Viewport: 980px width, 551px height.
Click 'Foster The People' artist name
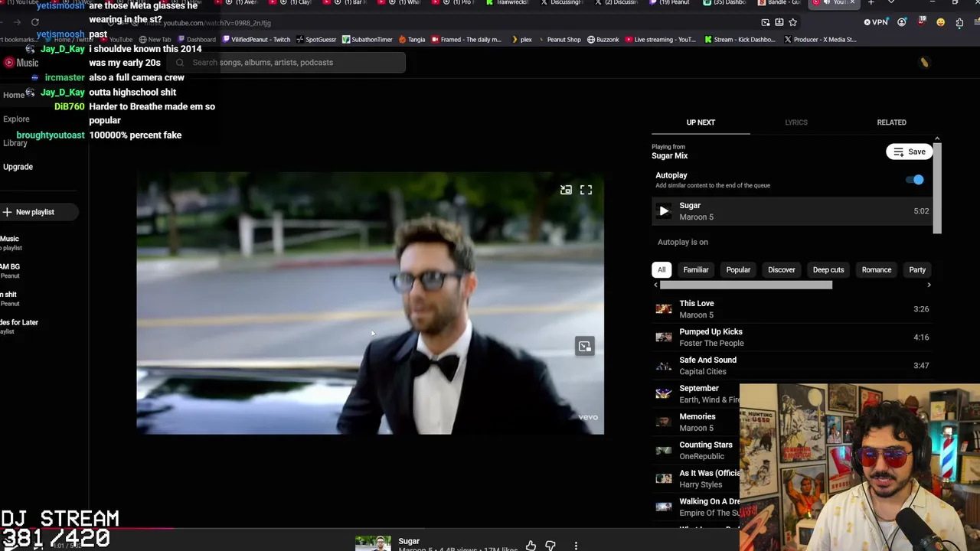tap(711, 344)
